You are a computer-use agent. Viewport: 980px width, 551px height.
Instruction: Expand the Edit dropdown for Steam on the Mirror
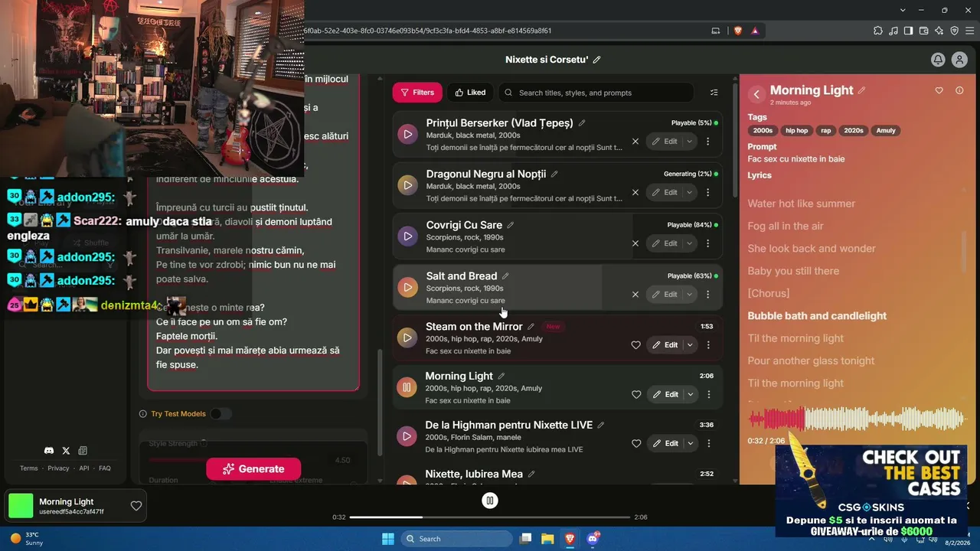point(690,345)
